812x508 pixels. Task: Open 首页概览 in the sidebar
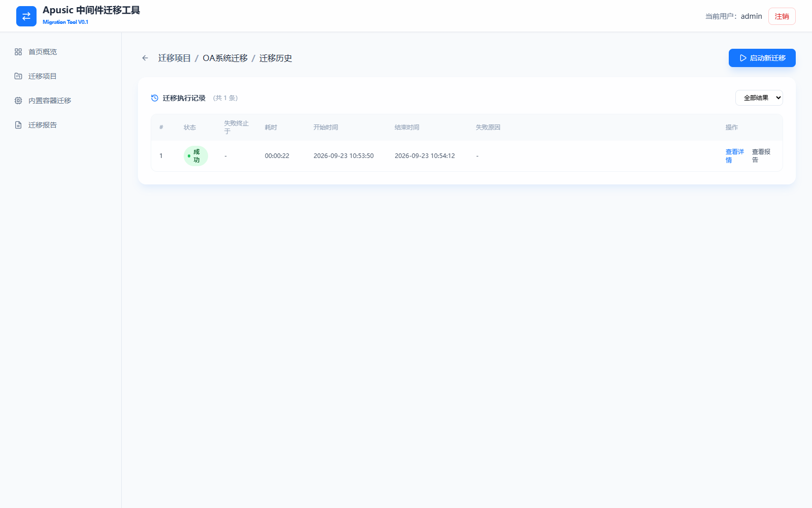[x=61, y=52]
